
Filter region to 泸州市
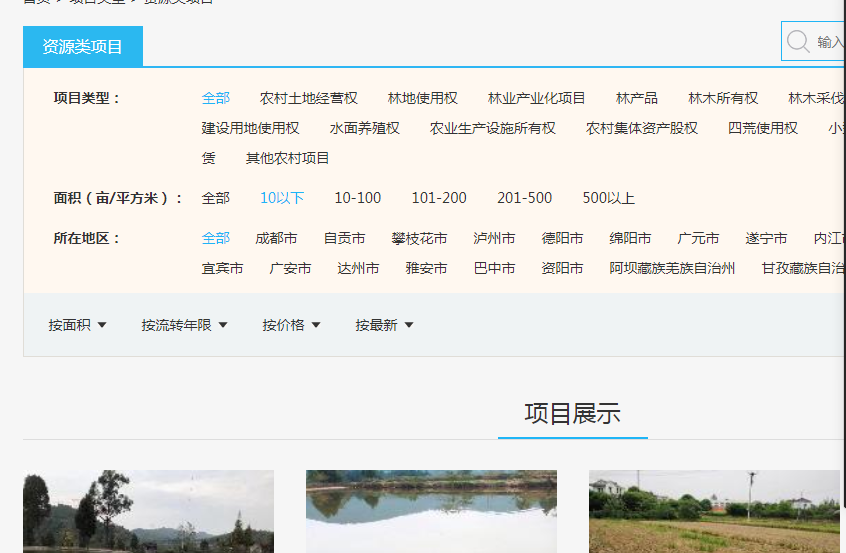(x=494, y=238)
